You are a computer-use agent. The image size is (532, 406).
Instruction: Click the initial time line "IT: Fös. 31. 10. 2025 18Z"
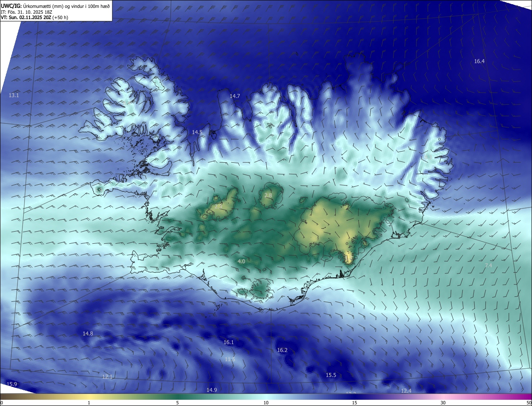(27, 12)
